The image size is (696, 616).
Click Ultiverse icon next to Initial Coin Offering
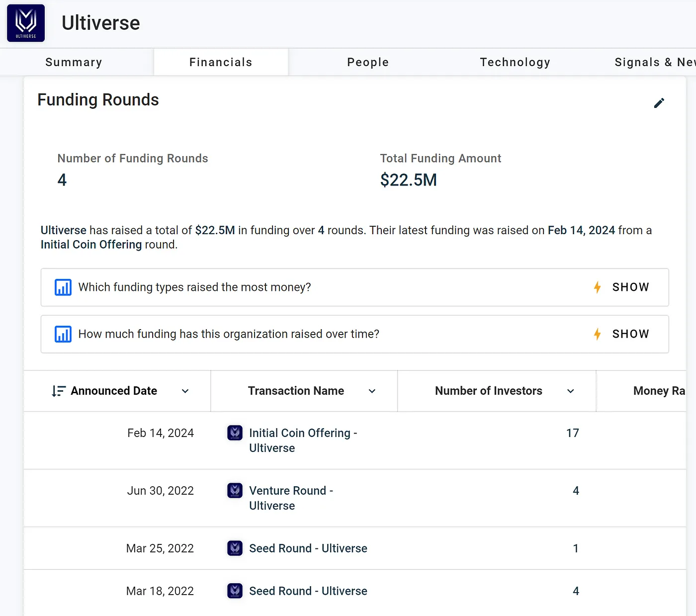pos(235,433)
